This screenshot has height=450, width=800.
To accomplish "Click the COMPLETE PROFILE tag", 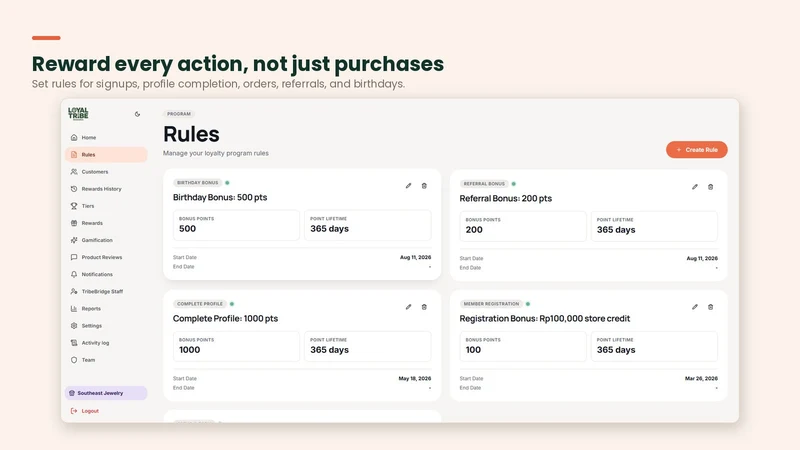I will [x=199, y=304].
